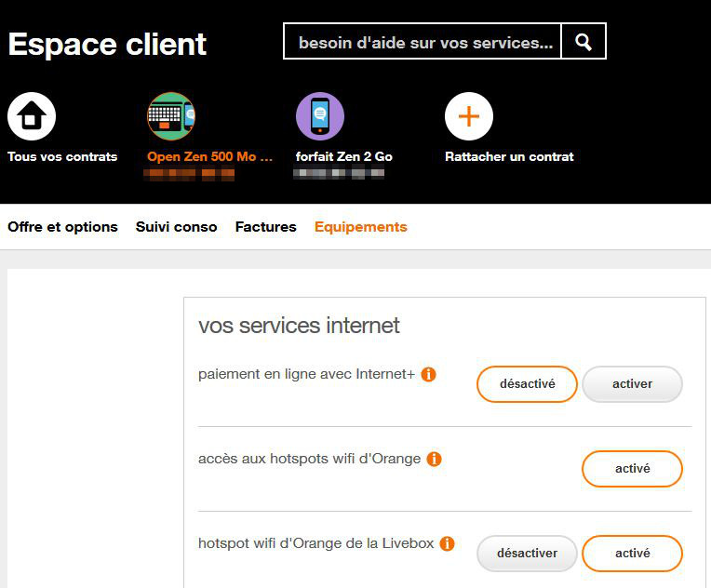
Task: Focus the besoin d'aide search field
Action: point(423,42)
